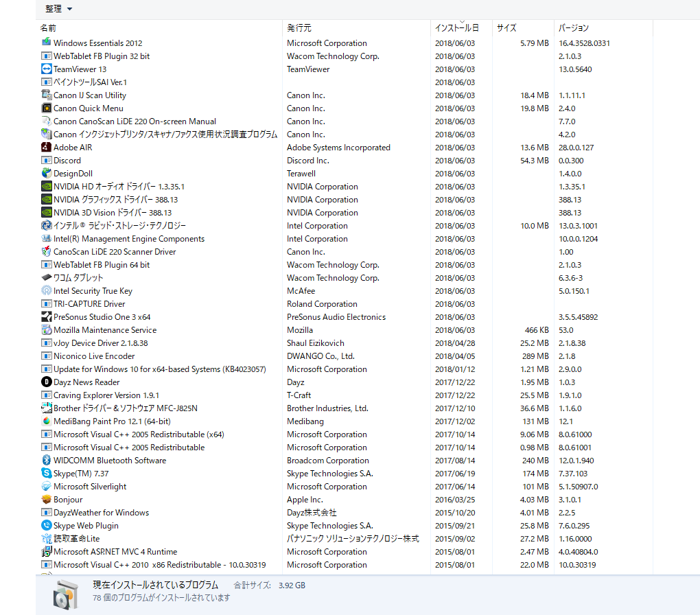
Task: Click the NVIDIA 3D Vision ドライバー icon
Action: click(47, 212)
